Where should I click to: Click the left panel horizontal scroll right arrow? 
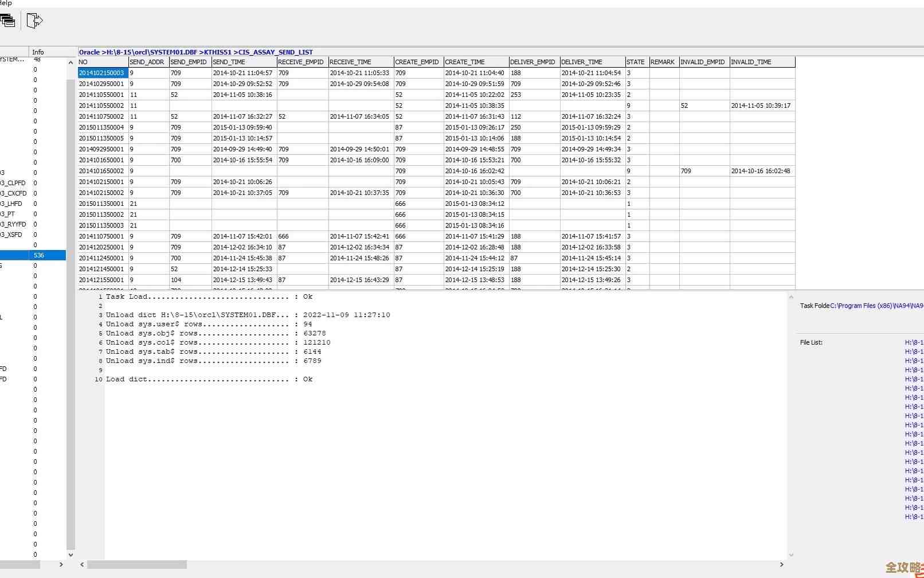click(x=61, y=565)
